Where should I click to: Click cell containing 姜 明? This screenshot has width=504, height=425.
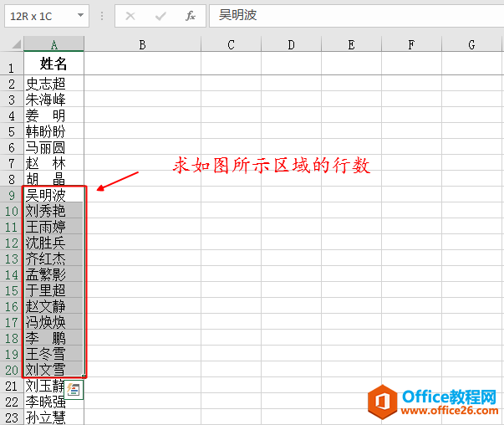[x=54, y=115]
